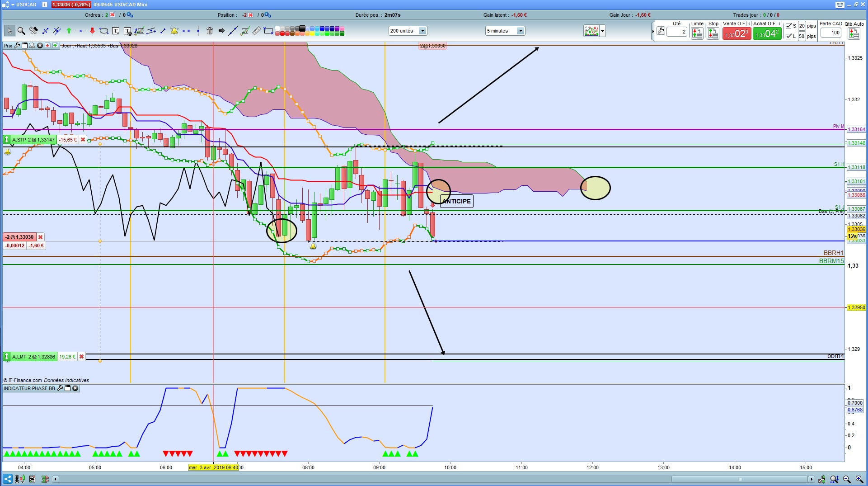Viewport: 868px width, 486px height.
Task: Click the Limite order icon
Action: pos(697,33)
